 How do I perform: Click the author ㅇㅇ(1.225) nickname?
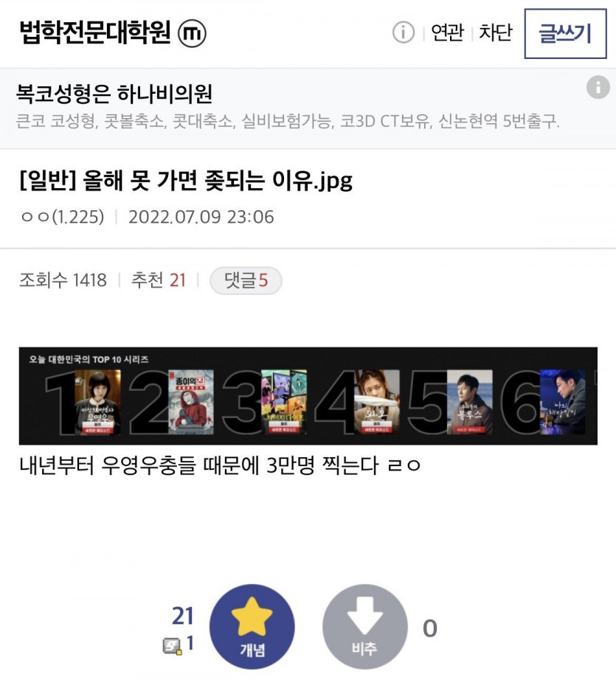coord(63,216)
